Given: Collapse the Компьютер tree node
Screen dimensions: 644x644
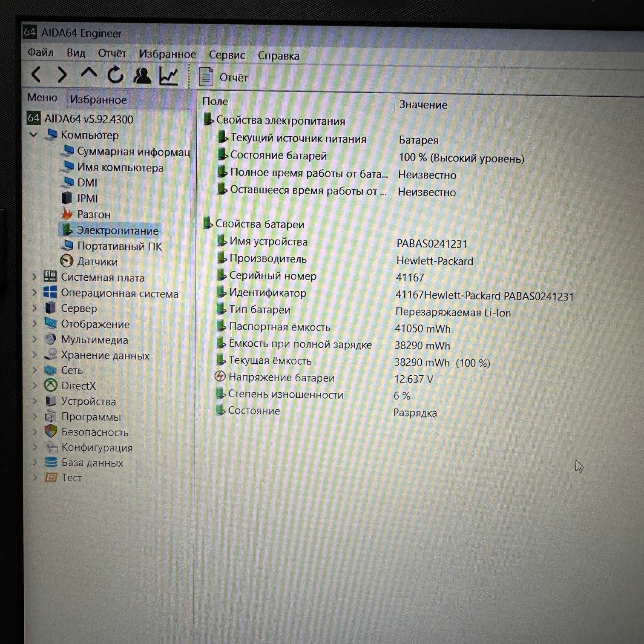Looking at the screenshot, I should [34, 135].
